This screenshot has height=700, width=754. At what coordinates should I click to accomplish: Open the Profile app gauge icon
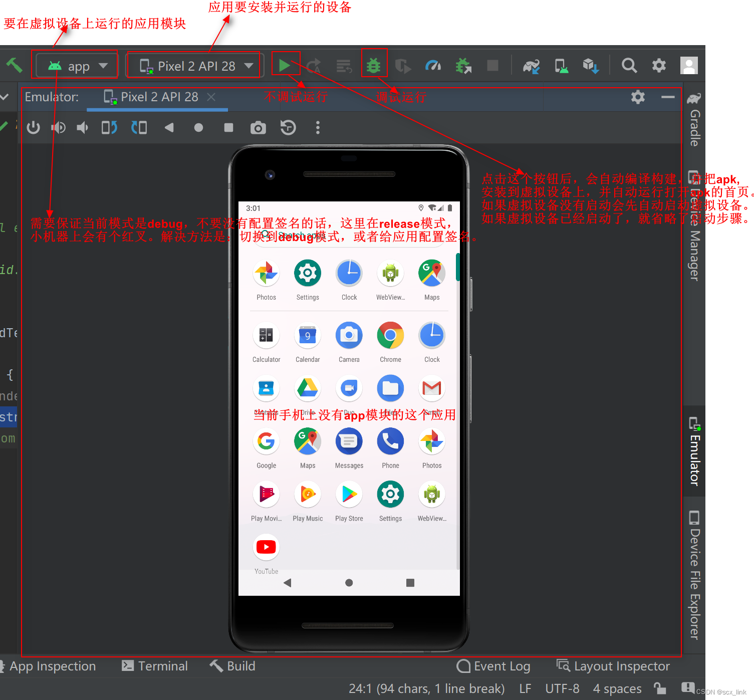coord(433,66)
